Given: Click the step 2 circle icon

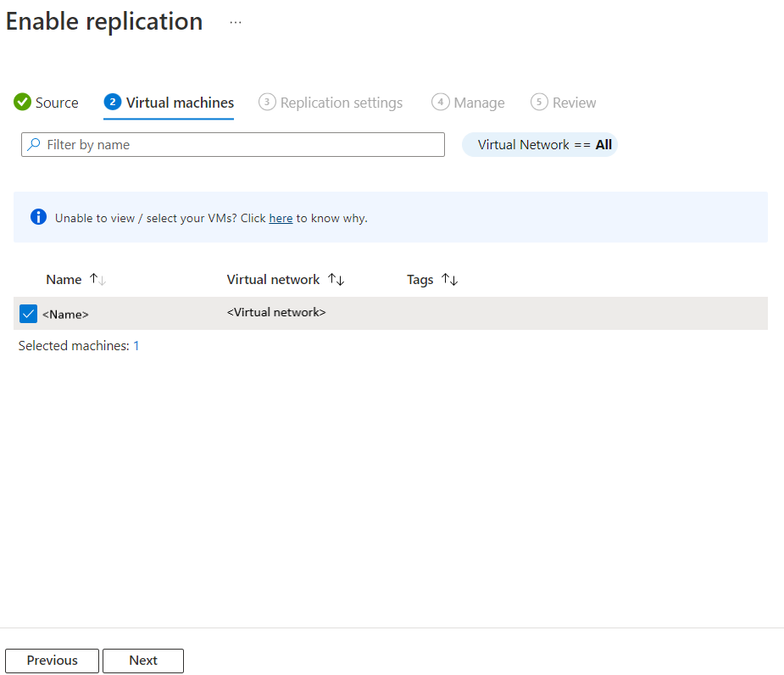Looking at the screenshot, I should pyautogui.click(x=114, y=102).
